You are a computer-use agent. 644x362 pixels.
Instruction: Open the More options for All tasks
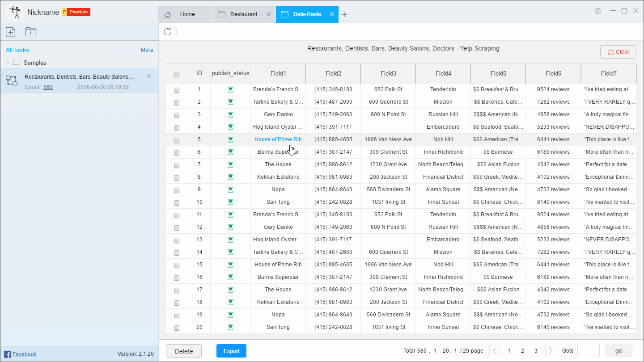point(147,50)
